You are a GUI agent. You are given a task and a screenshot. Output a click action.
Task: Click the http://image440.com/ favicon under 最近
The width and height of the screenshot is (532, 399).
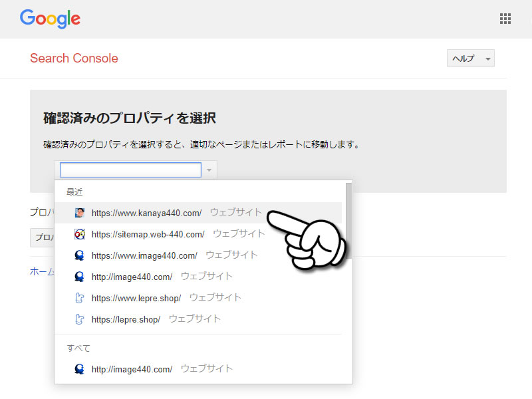(79, 277)
